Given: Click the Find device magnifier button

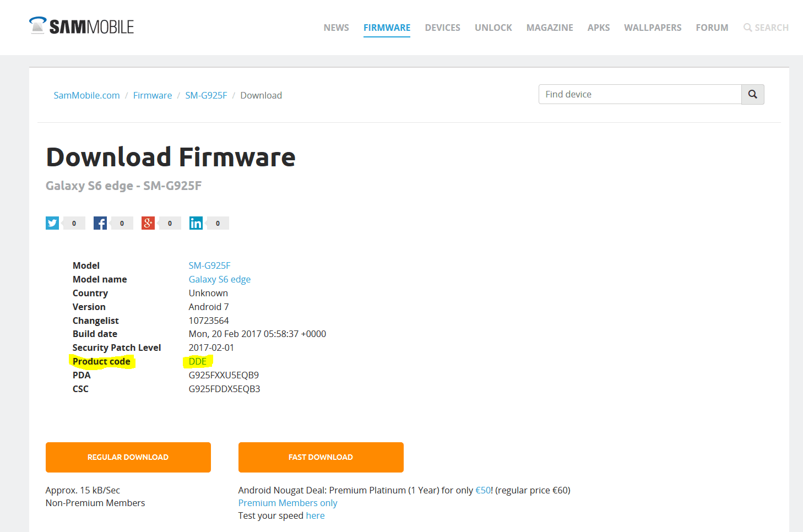Looking at the screenshot, I should 753,94.
